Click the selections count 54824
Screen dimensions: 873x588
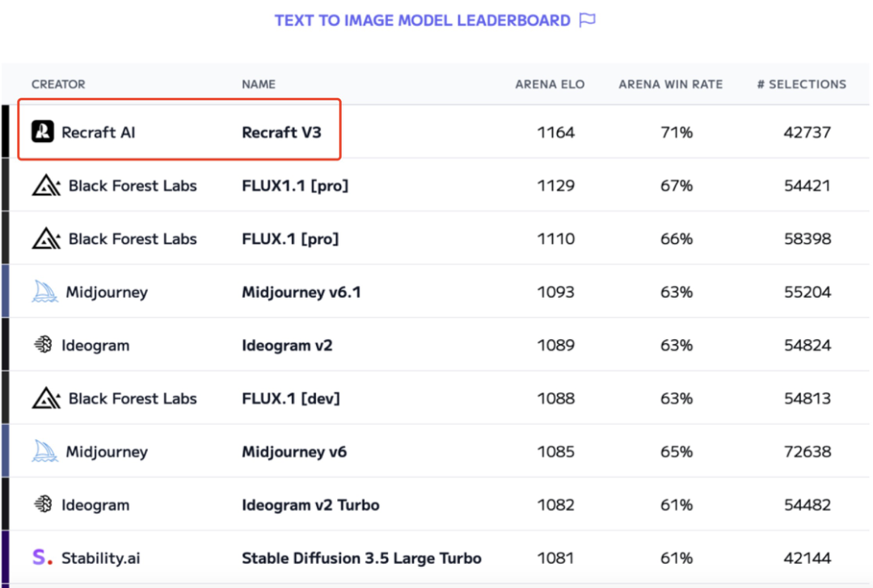(x=808, y=346)
